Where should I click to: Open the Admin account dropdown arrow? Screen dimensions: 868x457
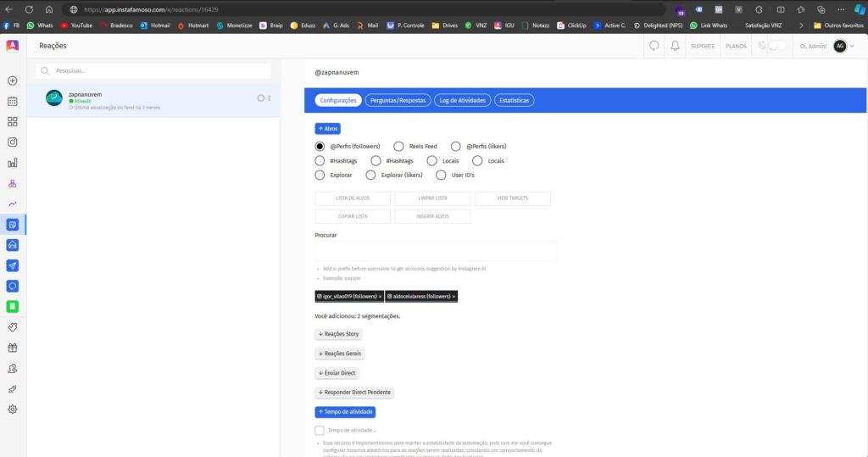pos(852,46)
